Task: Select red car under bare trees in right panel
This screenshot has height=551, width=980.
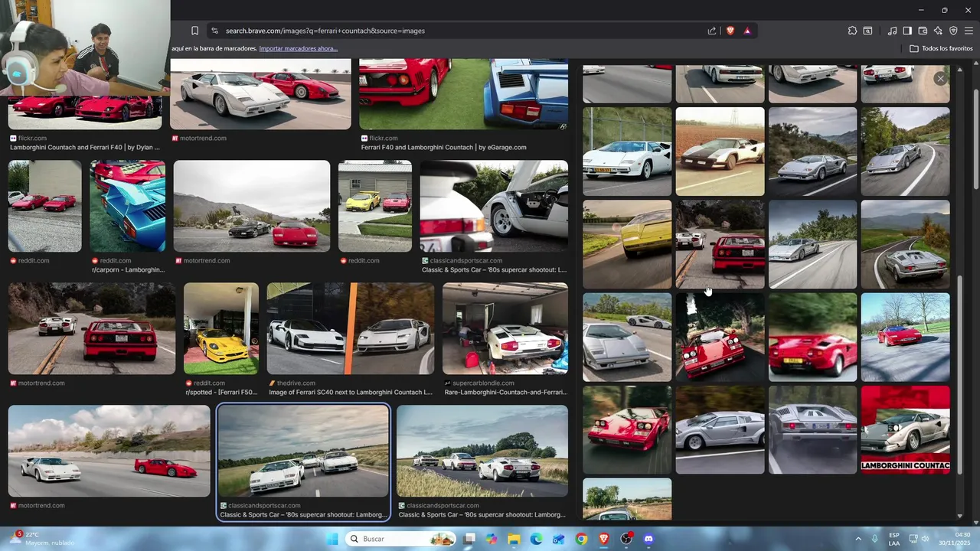Action: click(x=905, y=337)
